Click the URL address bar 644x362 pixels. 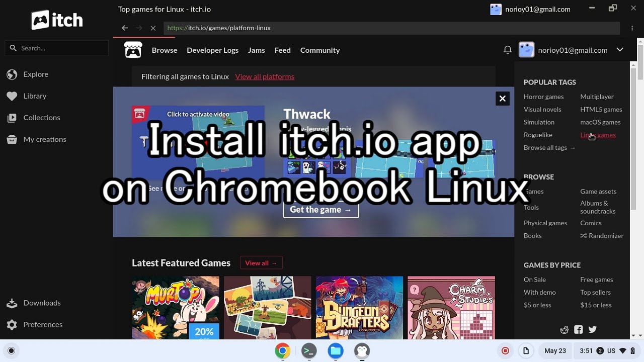pos(391,28)
